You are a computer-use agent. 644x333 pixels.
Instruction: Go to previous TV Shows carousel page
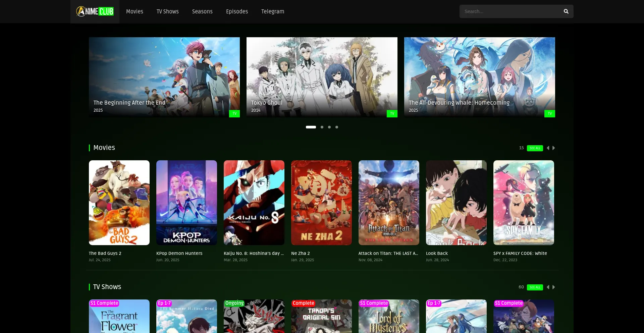[548, 287]
